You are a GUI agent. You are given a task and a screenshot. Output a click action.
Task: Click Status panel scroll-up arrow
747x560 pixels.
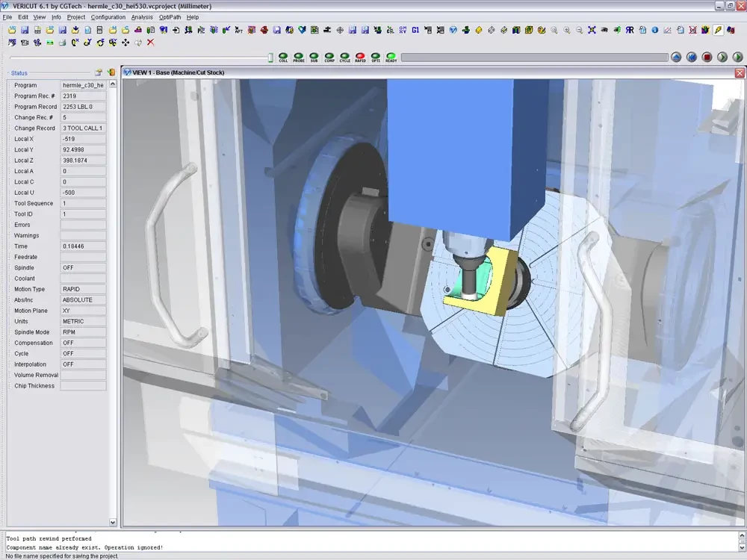[113, 84]
